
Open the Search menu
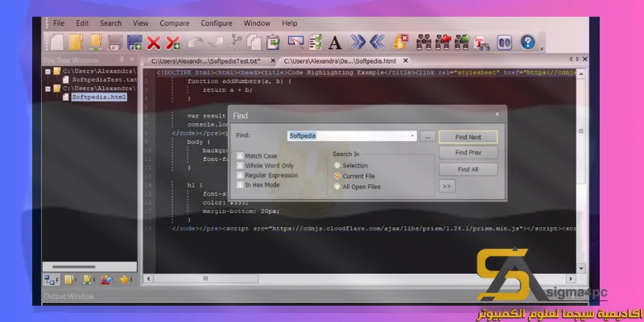click(x=110, y=23)
